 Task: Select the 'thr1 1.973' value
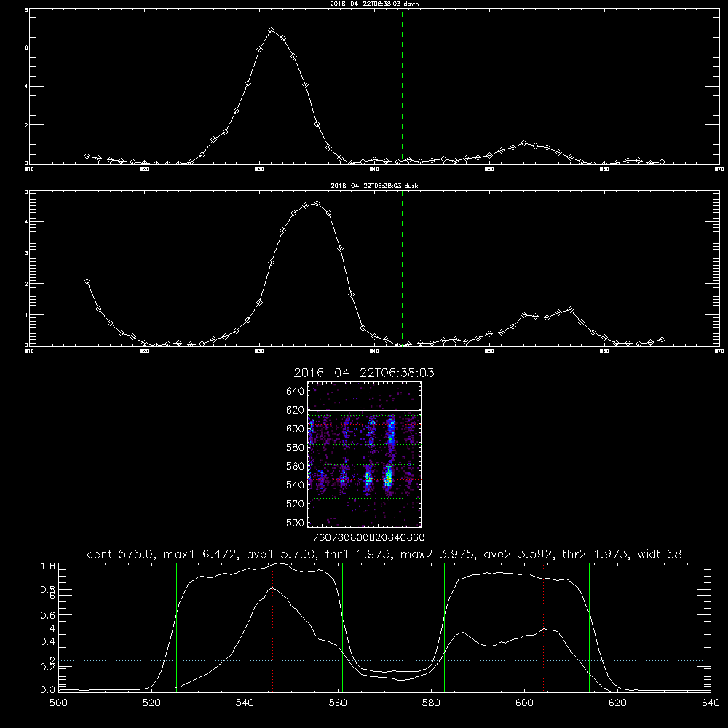click(x=358, y=554)
